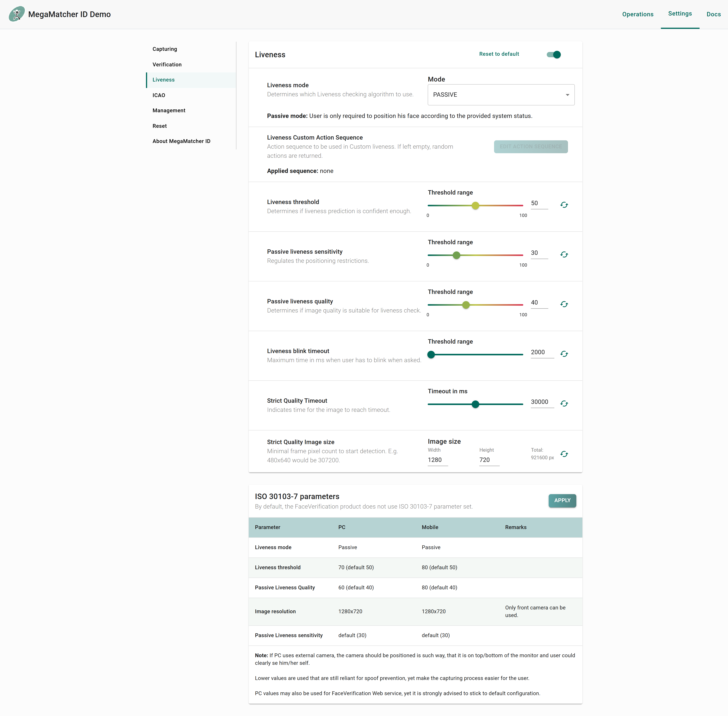Click 'Passive Liveness Quality' table row label

coord(285,587)
